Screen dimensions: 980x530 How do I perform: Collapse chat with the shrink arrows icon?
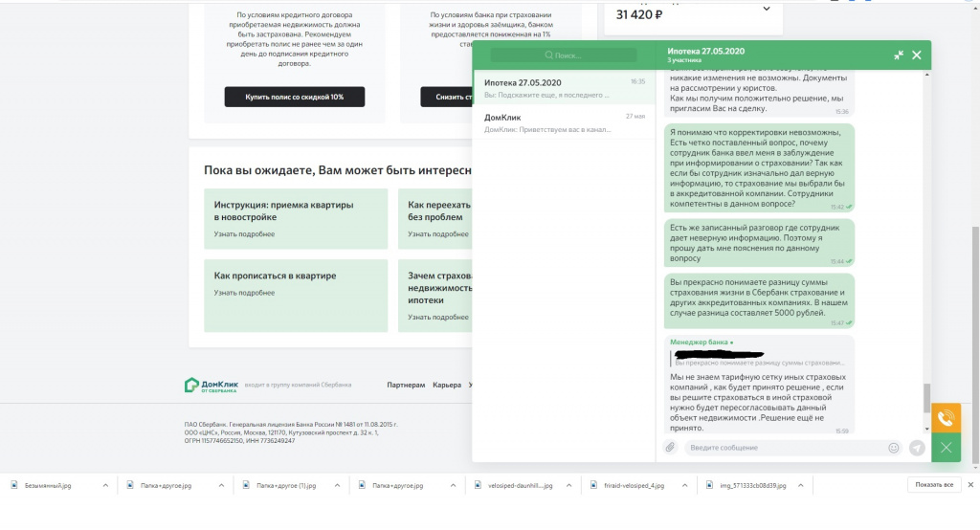coord(898,55)
